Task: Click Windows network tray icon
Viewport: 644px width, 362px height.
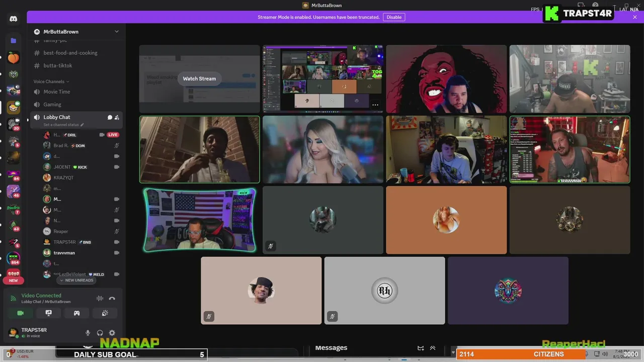Action: pos(596,354)
